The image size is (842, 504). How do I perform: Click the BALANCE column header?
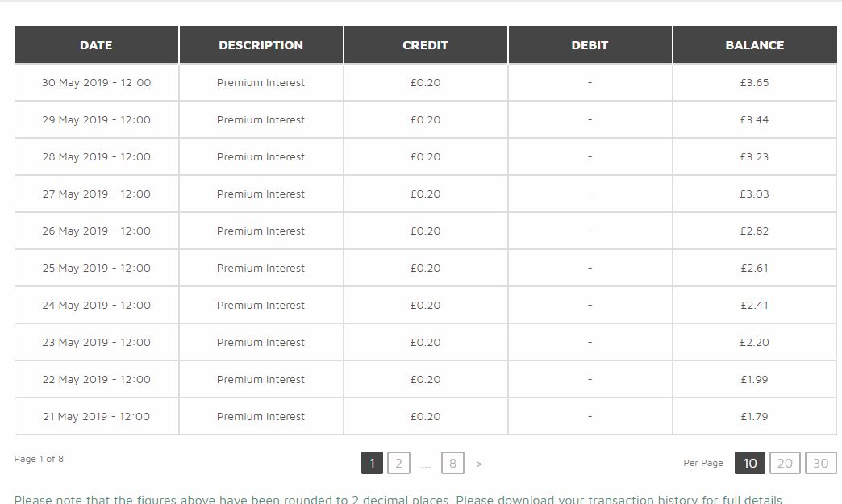pos(754,45)
